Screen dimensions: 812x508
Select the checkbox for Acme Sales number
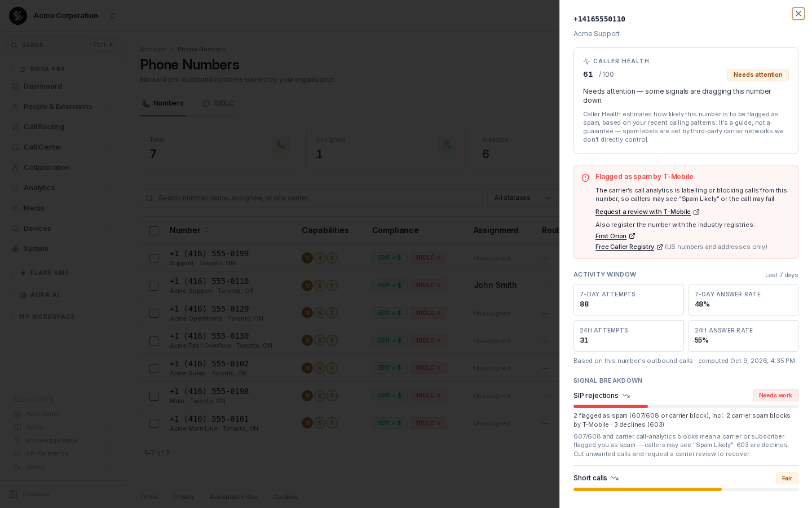[154, 369]
